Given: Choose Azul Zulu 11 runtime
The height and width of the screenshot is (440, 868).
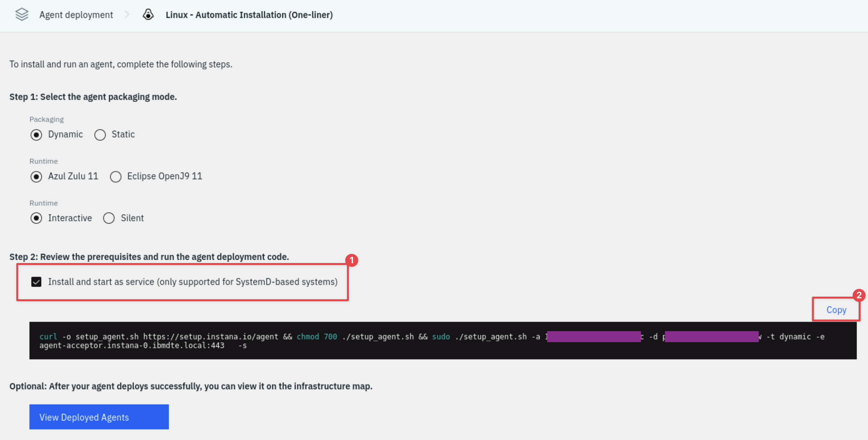Looking at the screenshot, I should (x=36, y=177).
